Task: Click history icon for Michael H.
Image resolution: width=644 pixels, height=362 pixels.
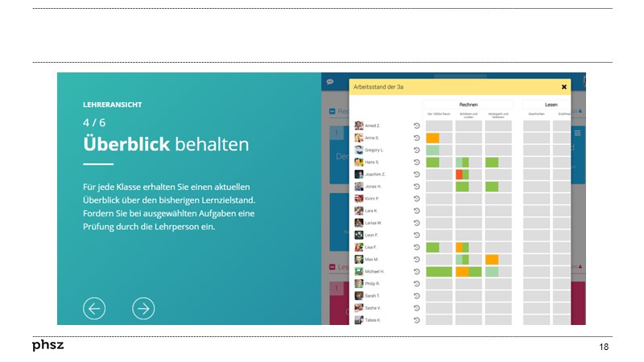Action: pos(416,272)
